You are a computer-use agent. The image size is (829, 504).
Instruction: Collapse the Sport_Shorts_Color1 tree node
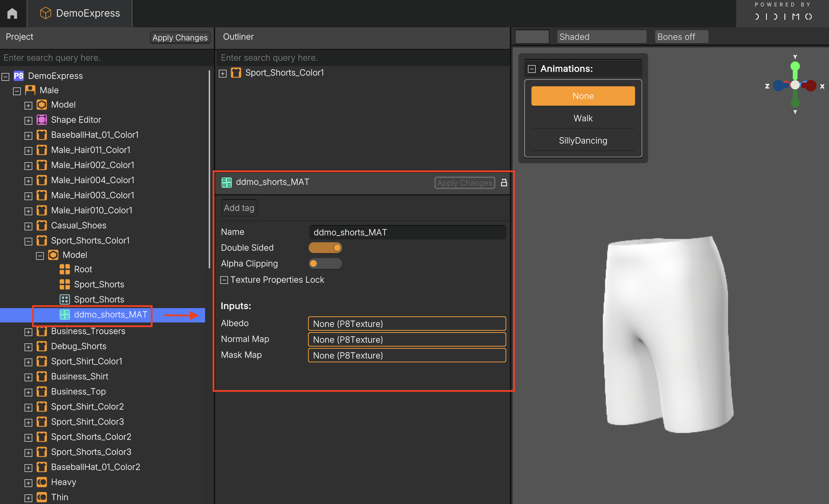pyautogui.click(x=28, y=241)
